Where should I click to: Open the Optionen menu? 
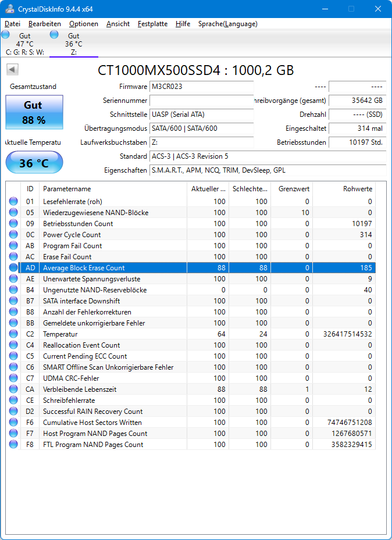pyautogui.click(x=84, y=24)
